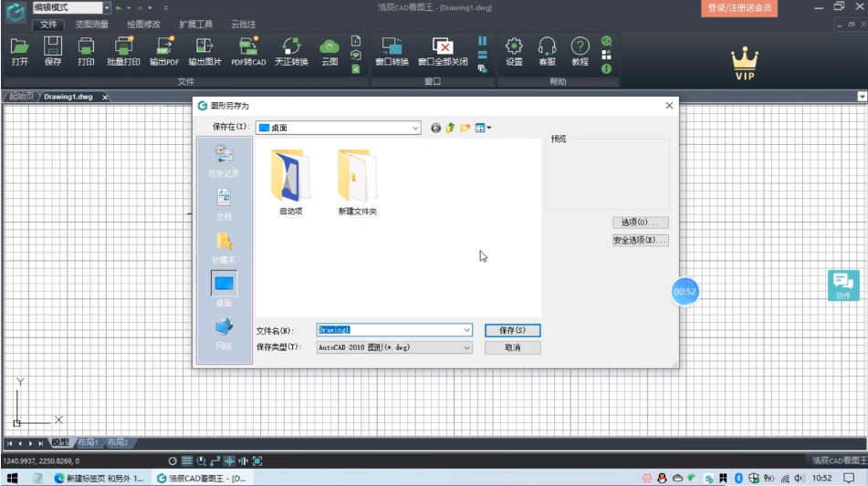Switch to the 扩展工具 ribbon tab

coord(195,25)
